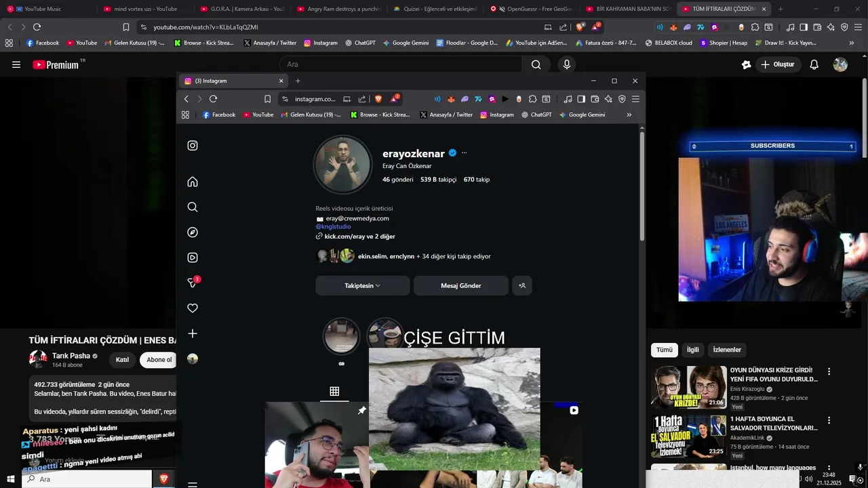868x488 pixels.
Task: Switch to Quizei browser tab
Action: (435, 9)
